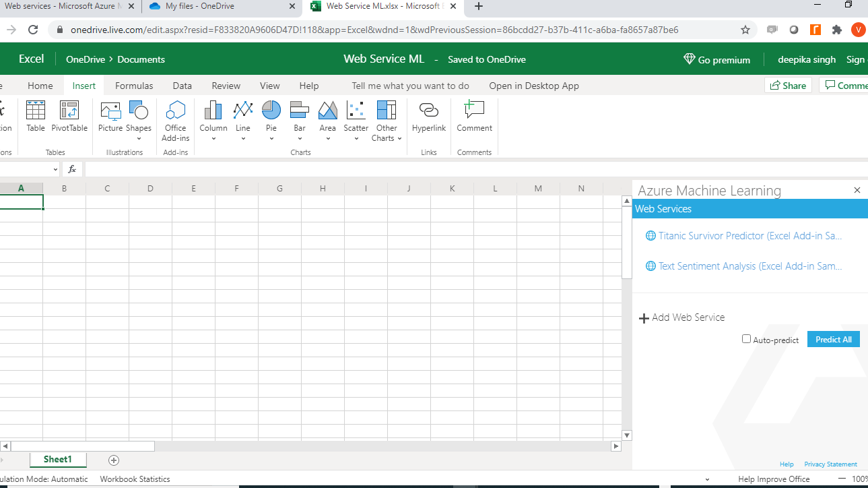
Task: Close the Azure Machine Learning pane
Action: [x=857, y=191]
